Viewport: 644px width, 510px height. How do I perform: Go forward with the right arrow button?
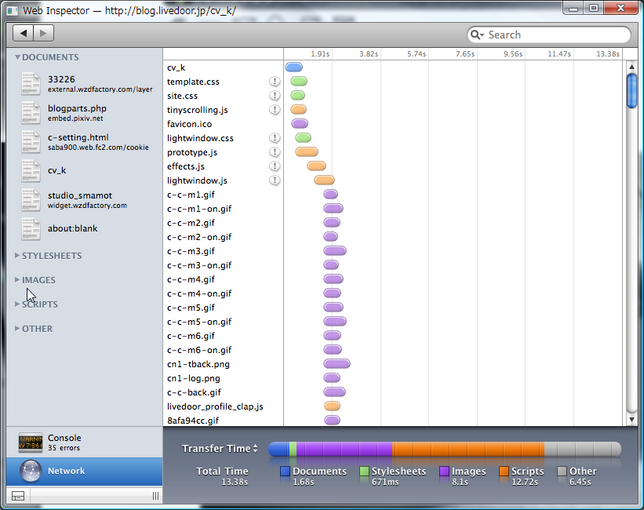click(44, 33)
